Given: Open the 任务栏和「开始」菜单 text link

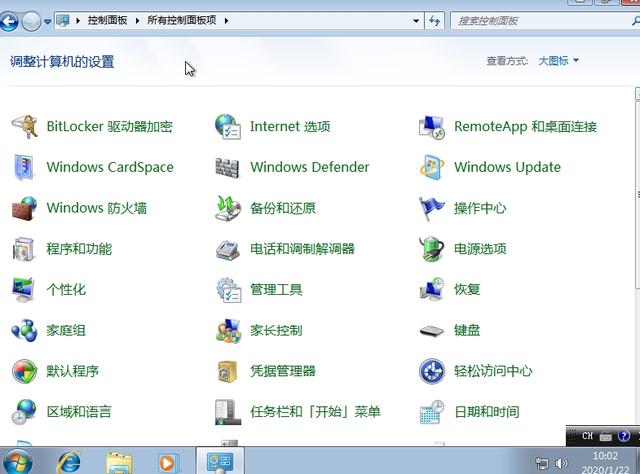Looking at the screenshot, I should (x=315, y=412).
